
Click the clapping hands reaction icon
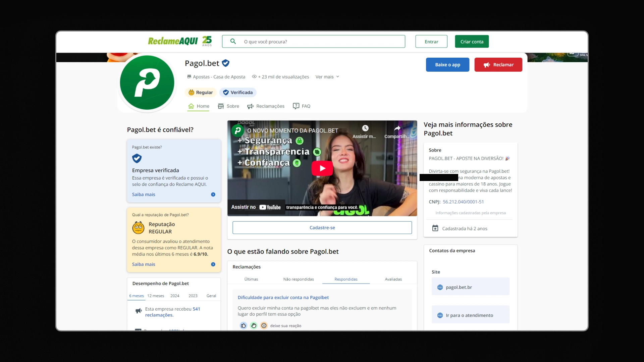pos(254,325)
